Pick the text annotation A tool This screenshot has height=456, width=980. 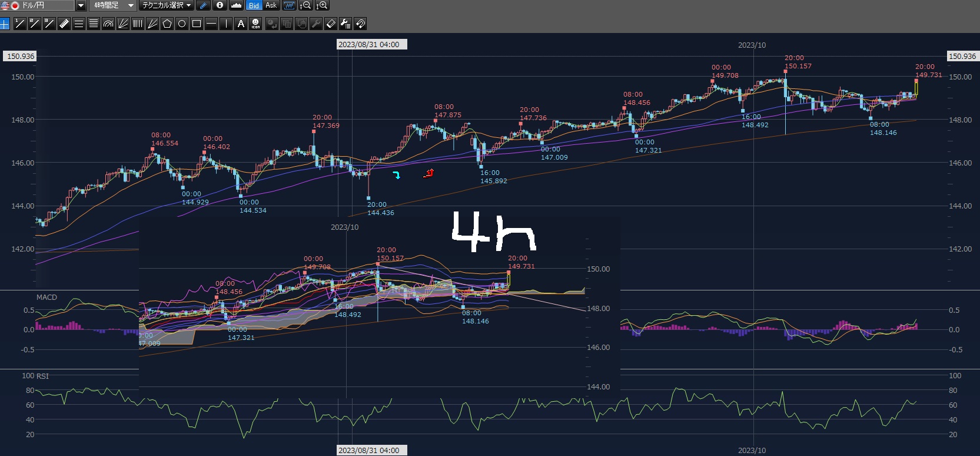pos(241,24)
